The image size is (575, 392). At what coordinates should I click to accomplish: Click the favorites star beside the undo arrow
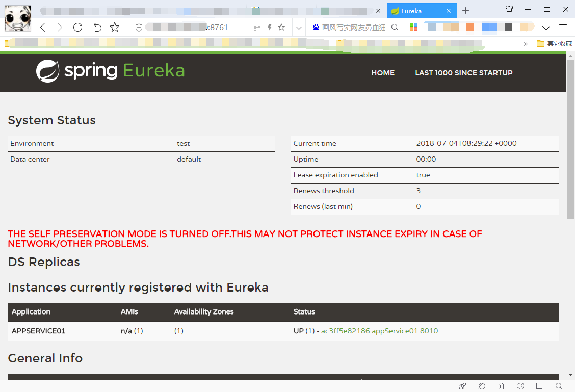pos(115,27)
